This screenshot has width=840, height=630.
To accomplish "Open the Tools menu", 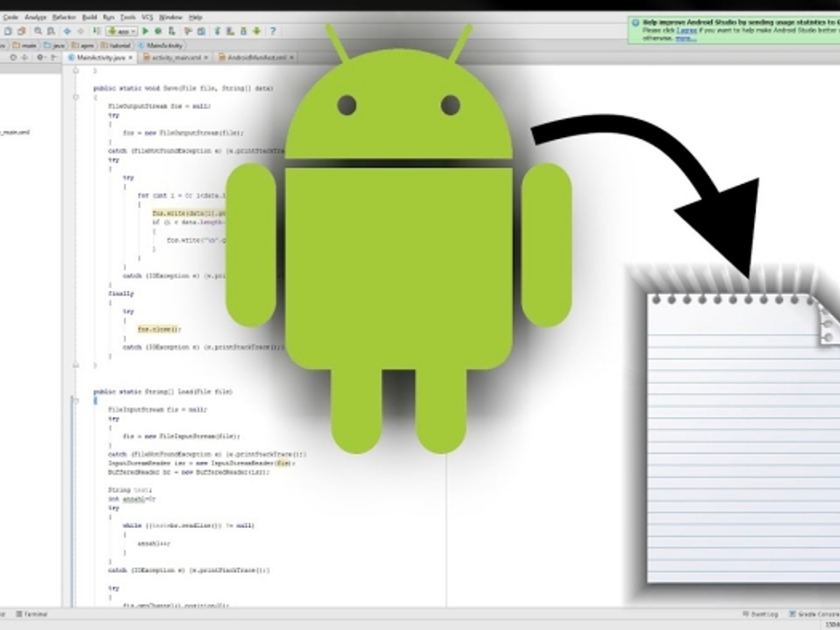I will tap(128, 17).
